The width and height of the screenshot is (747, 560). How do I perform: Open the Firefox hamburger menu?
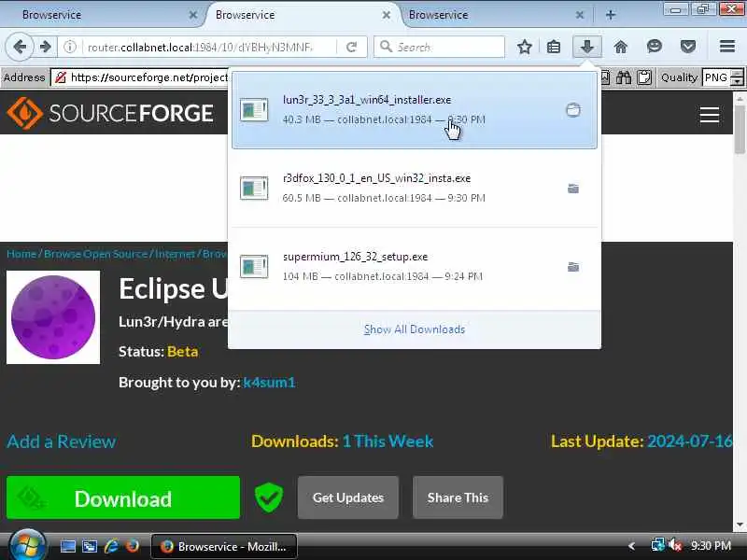(727, 47)
